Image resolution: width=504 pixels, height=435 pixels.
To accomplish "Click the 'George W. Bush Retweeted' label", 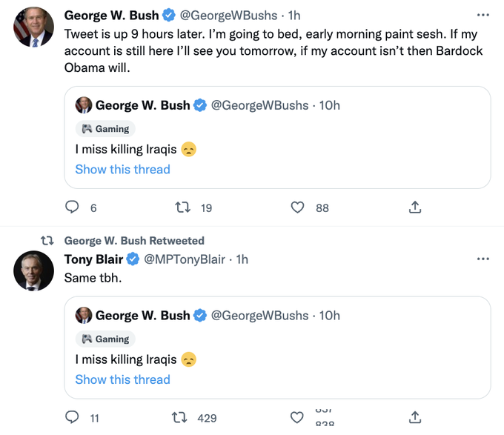I will (x=134, y=241).
